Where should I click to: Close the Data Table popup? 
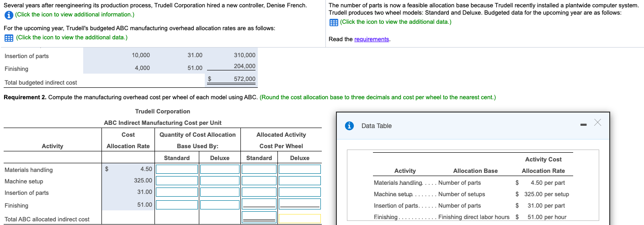pyautogui.click(x=598, y=123)
